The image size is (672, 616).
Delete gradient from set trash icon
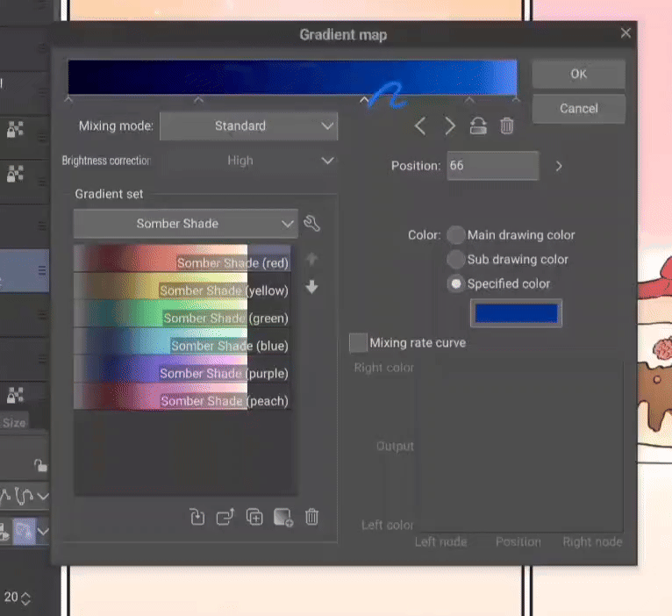pyautogui.click(x=312, y=517)
